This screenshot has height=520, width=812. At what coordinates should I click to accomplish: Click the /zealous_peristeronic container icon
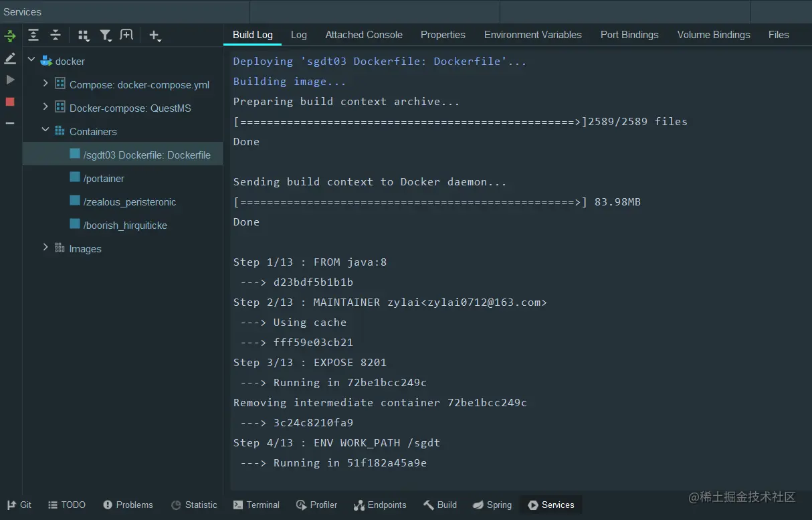pos(75,201)
